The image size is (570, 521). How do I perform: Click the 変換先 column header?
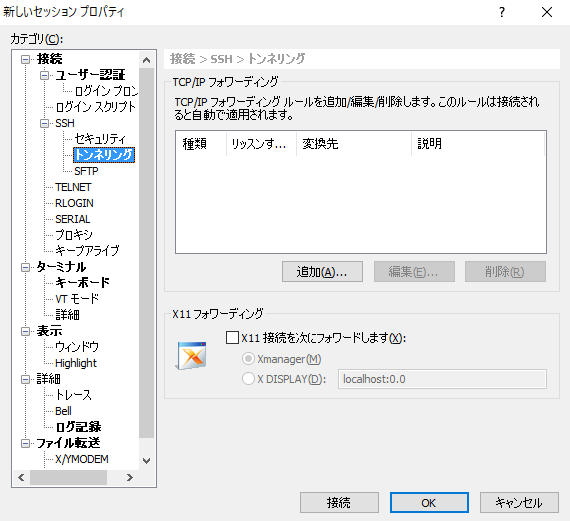pos(354,144)
